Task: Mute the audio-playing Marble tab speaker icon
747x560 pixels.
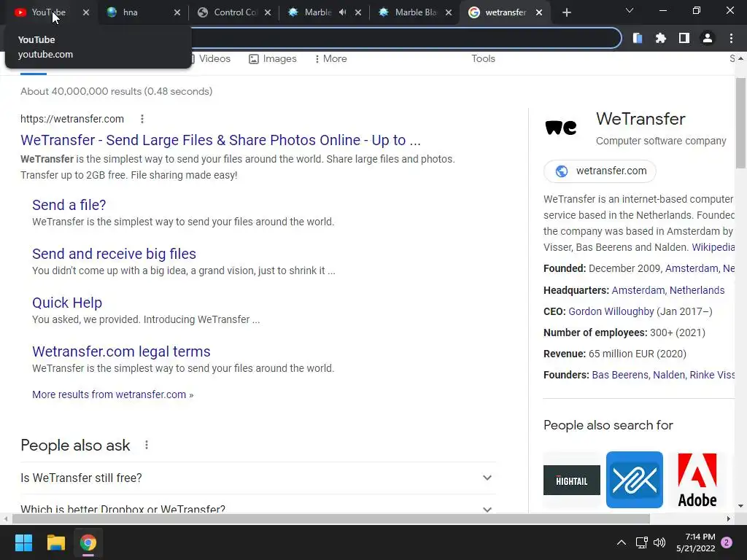Action: click(x=343, y=12)
